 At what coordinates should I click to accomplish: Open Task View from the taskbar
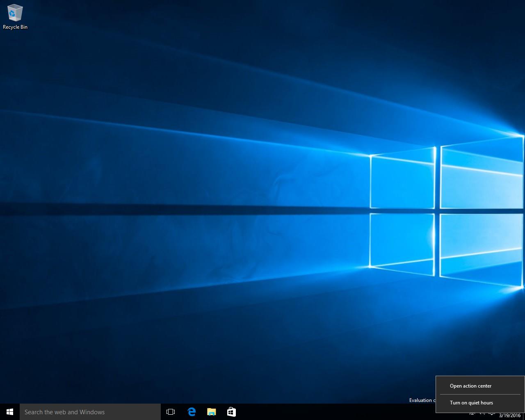(x=171, y=412)
